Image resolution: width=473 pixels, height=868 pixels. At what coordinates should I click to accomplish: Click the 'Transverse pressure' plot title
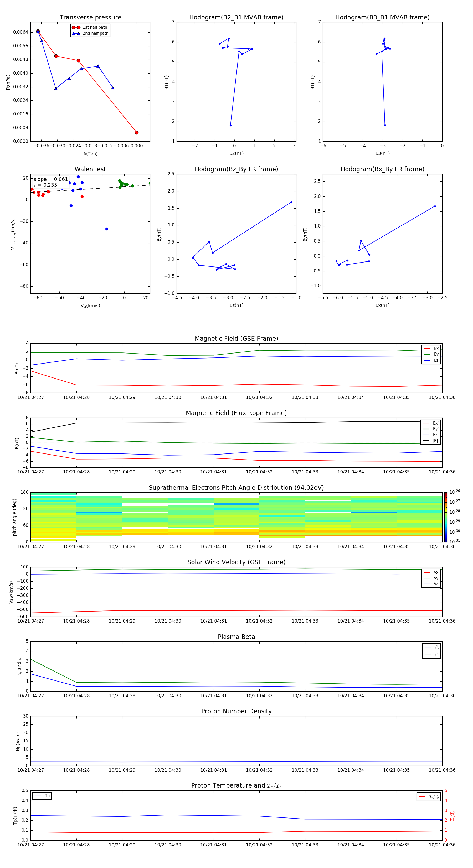tap(90, 17)
